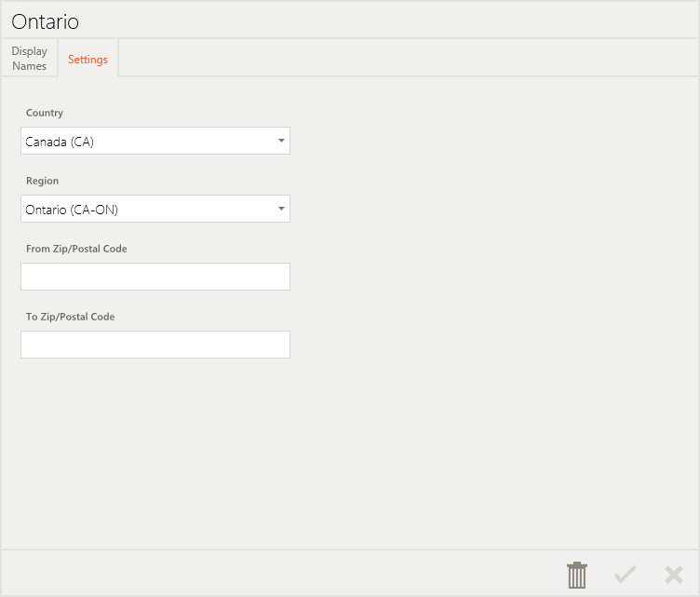Click the checkmark save icon
Image resolution: width=700 pixels, height=597 pixels.
pyautogui.click(x=626, y=575)
